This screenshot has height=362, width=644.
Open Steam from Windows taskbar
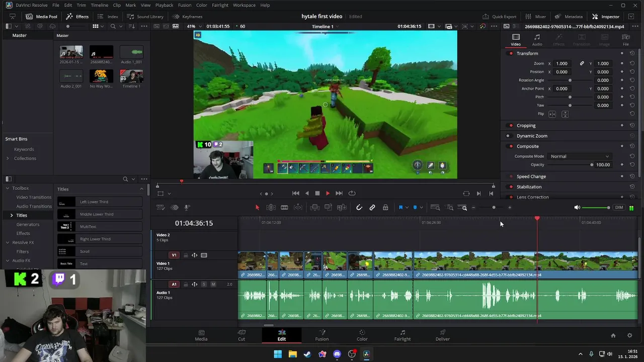[307, 354]
